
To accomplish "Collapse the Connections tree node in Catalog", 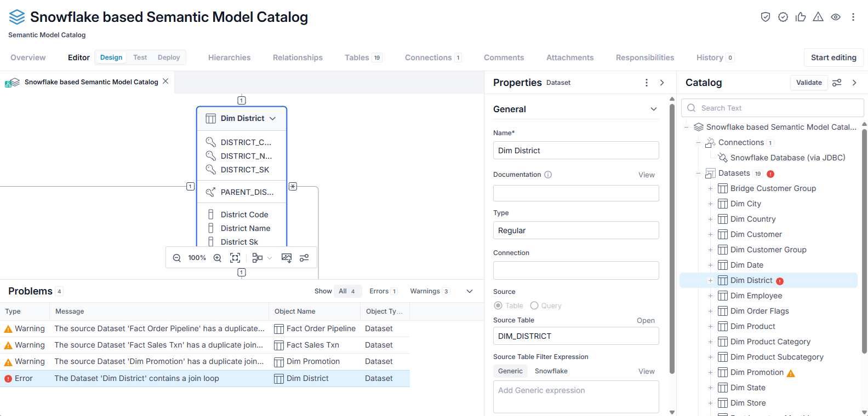I will 699,143.
